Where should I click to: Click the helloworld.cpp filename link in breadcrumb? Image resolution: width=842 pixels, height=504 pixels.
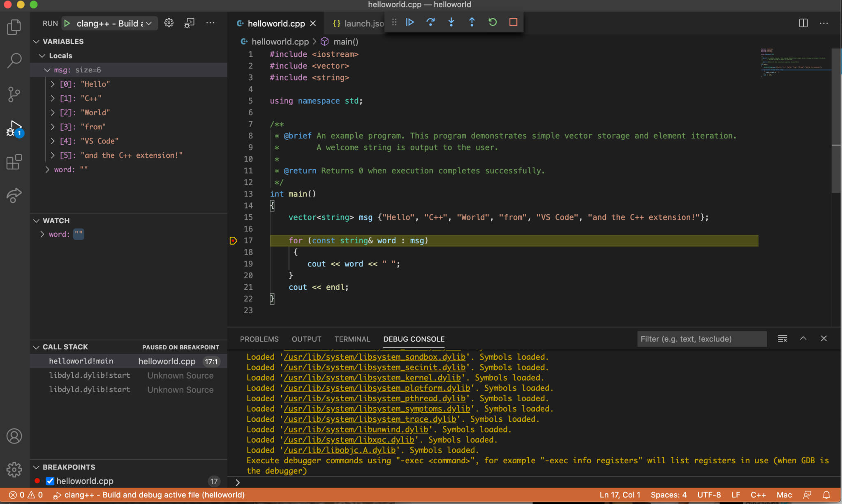280,42
